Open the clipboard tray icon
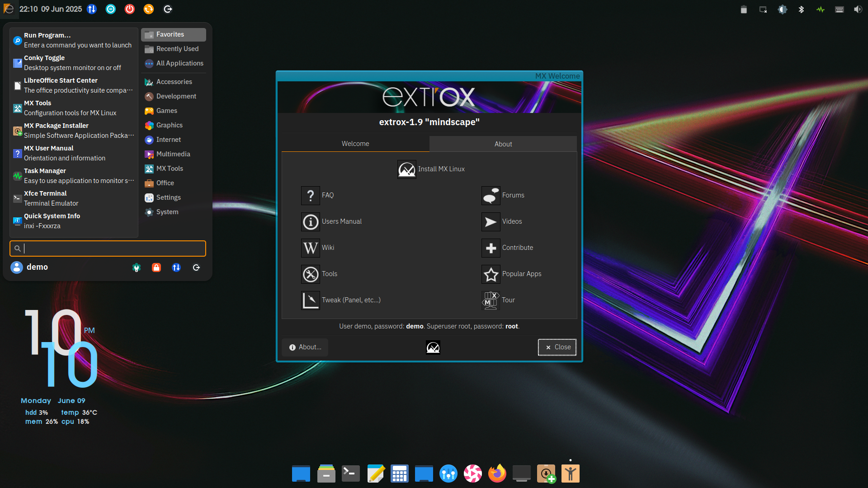This screenshot has width=868, height=488. pos(744,9)
